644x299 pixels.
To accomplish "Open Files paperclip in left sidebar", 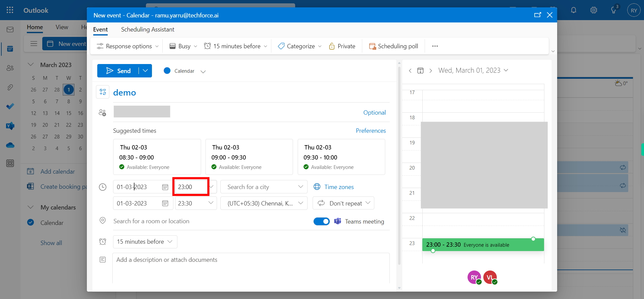I will tap(10, 87).
